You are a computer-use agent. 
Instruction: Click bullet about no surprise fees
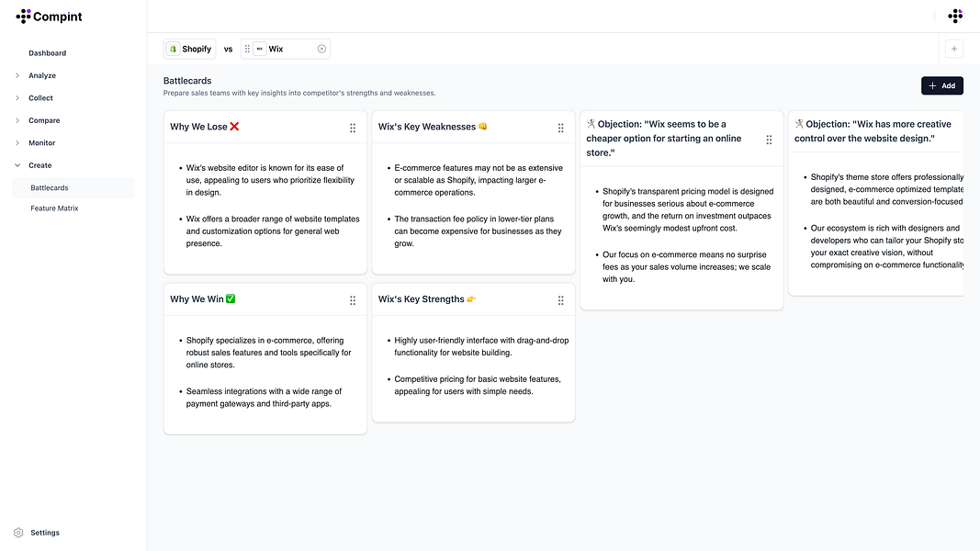(687, 266)
